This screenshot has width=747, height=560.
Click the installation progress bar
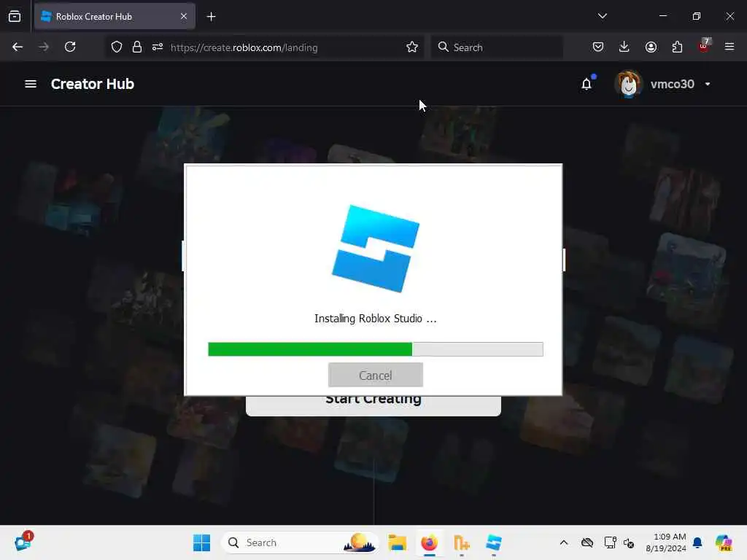[376, 349]
